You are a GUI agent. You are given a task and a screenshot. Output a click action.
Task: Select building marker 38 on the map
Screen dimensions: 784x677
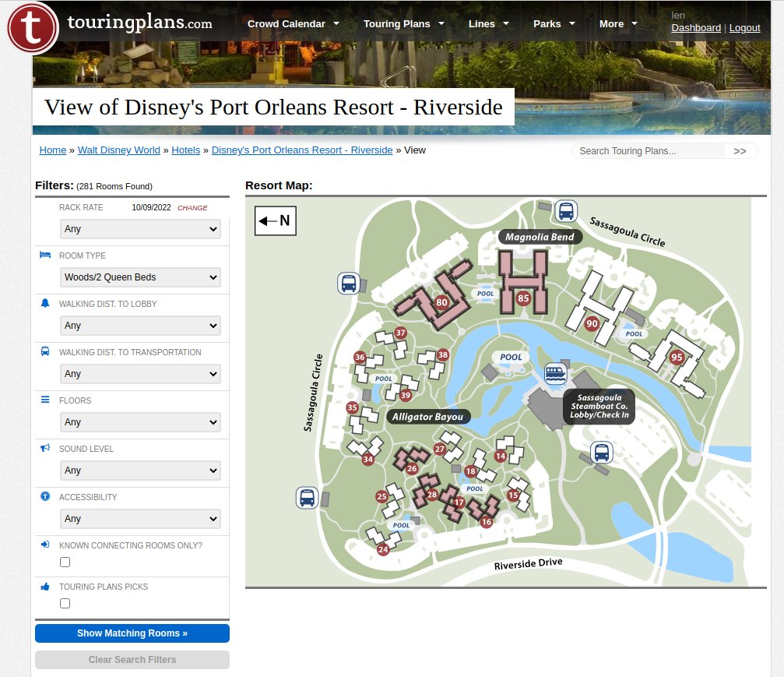tap(442, 355)
